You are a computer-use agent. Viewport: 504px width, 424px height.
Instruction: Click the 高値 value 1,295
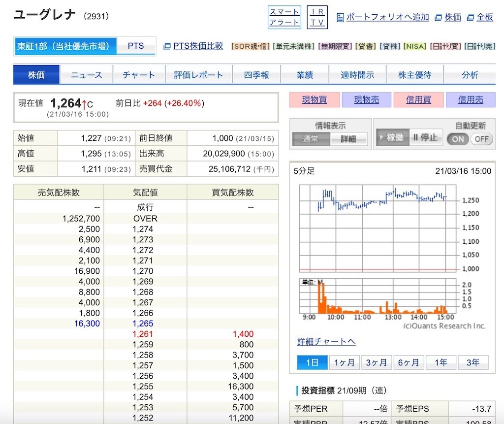tap(91, 154)
